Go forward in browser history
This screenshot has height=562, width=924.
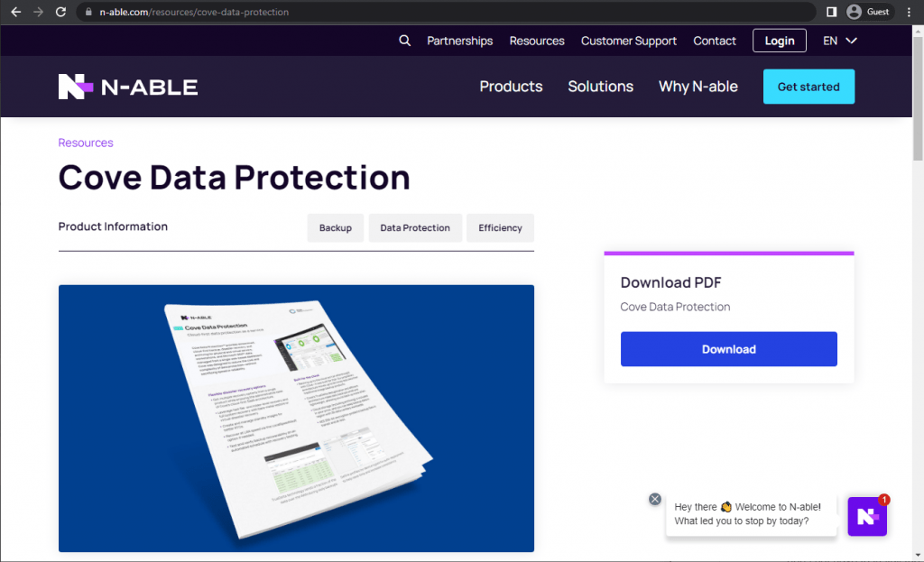(x=38, y=12)
